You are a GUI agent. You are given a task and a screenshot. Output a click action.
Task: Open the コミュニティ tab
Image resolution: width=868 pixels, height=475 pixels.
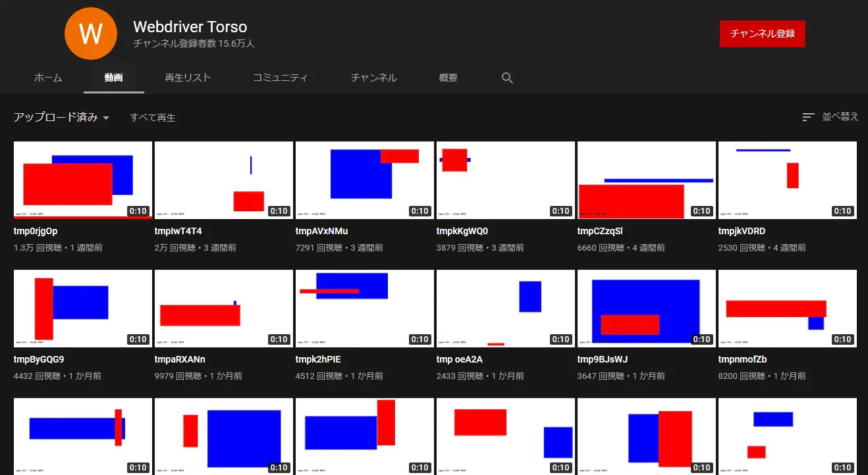tap(280, 78)
